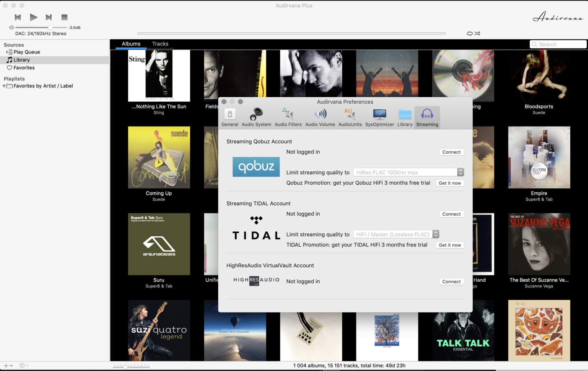
Task: Click the DAC: 24/192kHz Stereo label
Action: 41,34
